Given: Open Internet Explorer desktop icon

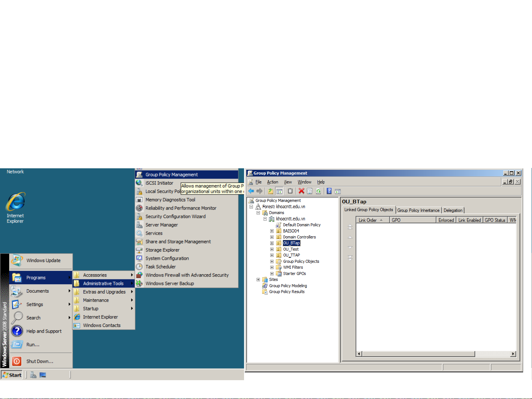Looking at the screenshot, I should click(15, 207).
